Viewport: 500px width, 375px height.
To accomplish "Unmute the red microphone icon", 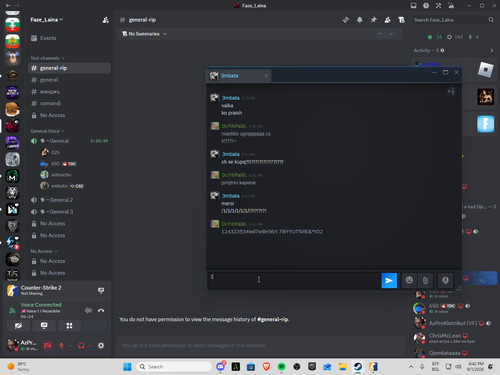I will coord(61,346).
